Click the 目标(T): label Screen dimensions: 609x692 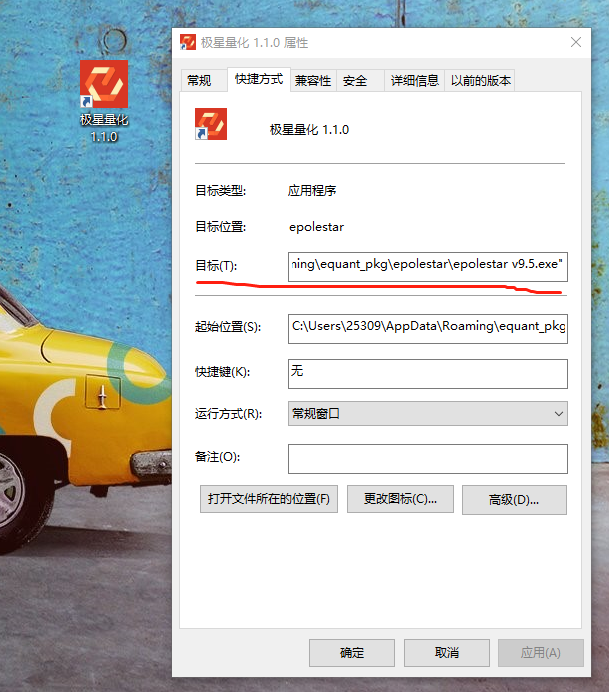click(x=216, y=266)
